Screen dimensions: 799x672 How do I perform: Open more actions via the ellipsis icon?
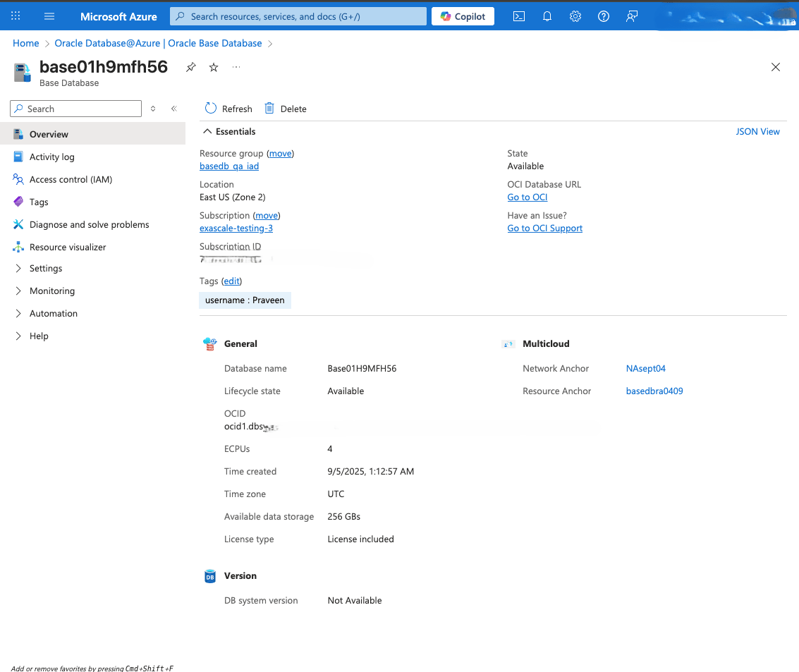click(x=236, y=67)
